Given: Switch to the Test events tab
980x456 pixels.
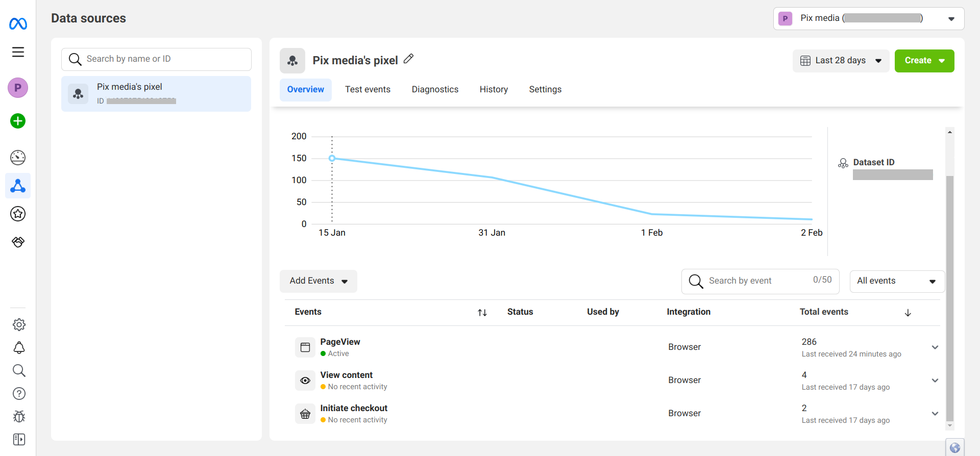Looking at the screenshot, I should click(367, 90).
